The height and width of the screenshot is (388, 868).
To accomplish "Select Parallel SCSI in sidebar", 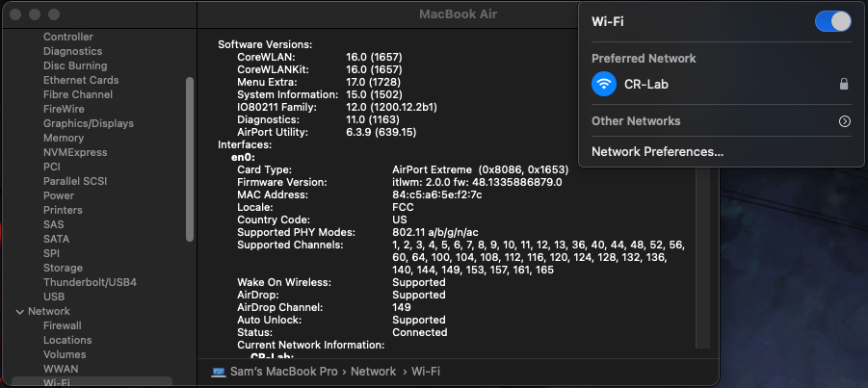I will point(75,181).
